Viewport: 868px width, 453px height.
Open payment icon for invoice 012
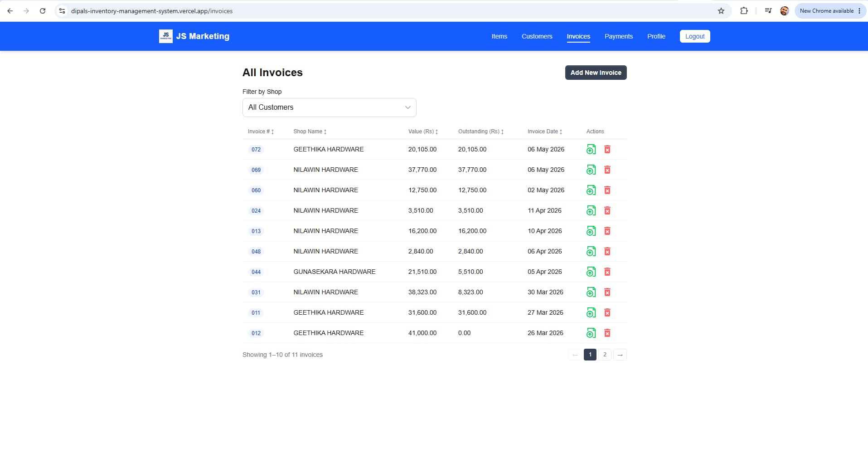(x=591, y=333)
